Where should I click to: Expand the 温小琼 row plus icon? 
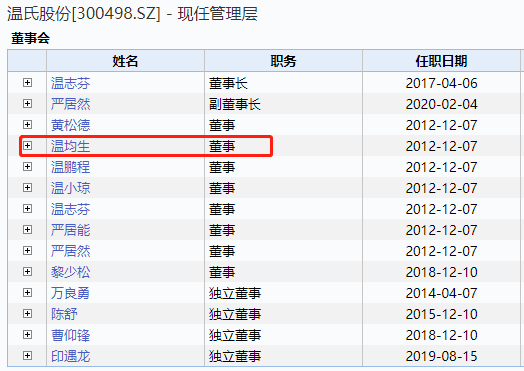pyautogui.click(x=27, y=188)
